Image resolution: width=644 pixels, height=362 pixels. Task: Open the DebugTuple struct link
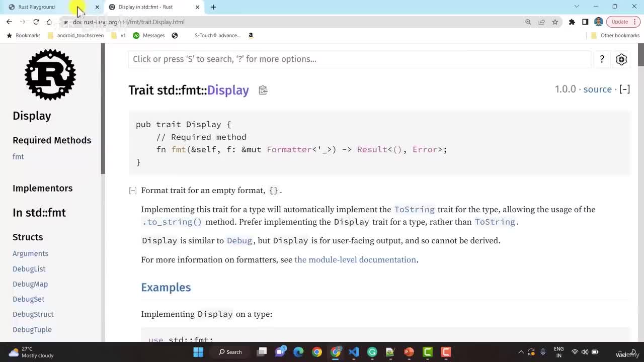tap(32, 330)
